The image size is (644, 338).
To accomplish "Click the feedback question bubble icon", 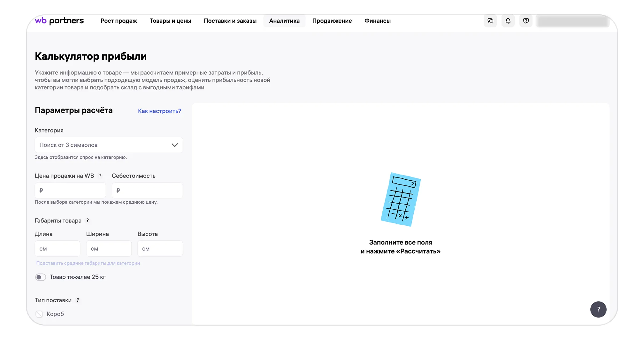I will click(526, 21).
